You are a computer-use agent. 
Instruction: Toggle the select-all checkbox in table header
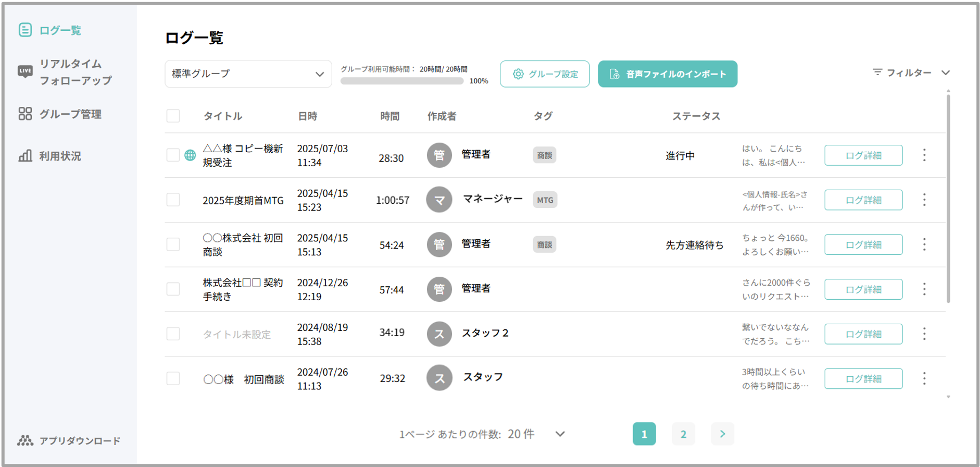(x=173, y=116)
